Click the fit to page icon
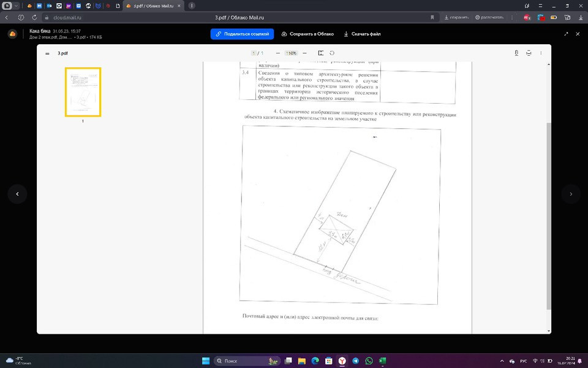The width and height of the screenshot is (588, 368). pyautogui.click(x=320, y=53)
